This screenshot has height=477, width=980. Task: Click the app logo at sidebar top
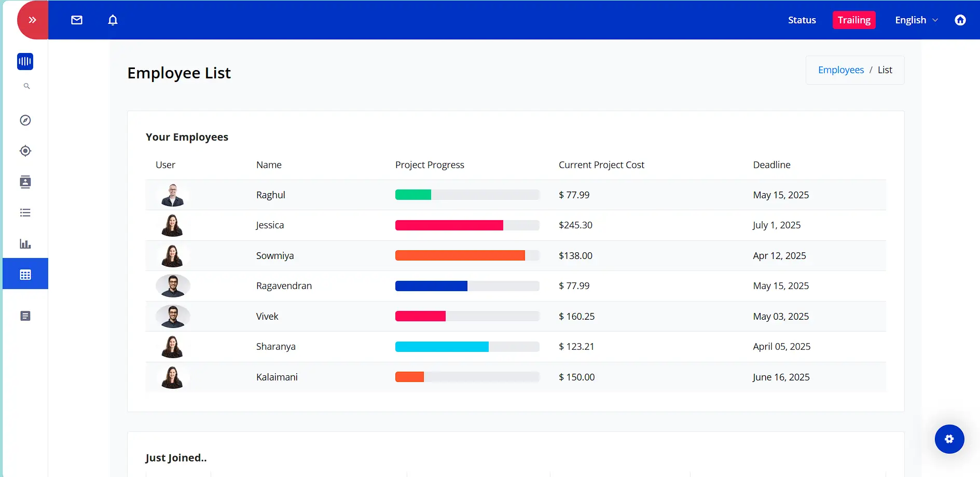[25, 61]
